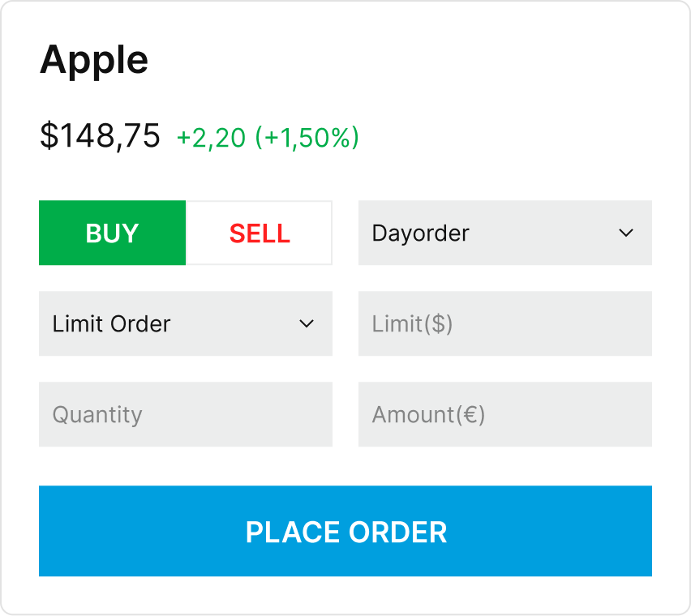This screenshot has height=616, width=691.
Task: Click the 'Dayorder' label text
Action: [420, 233]
